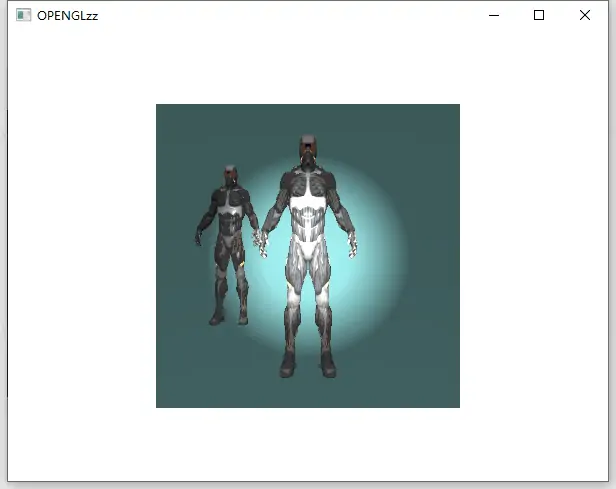The height and width of the screenshot is (489, 616).
Task: Click the smaller character's feet
Action: pyautogui.click(x=228, y=318)
